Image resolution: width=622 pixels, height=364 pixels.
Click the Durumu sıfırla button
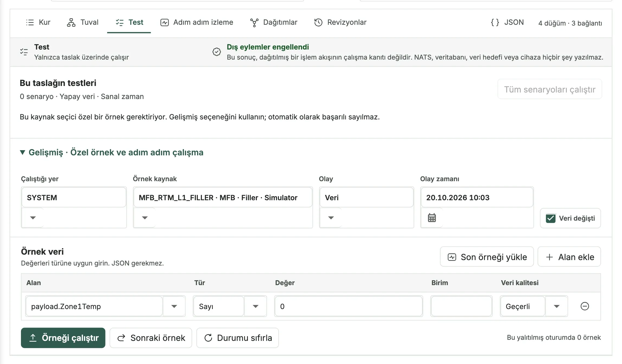click(238, 338)
